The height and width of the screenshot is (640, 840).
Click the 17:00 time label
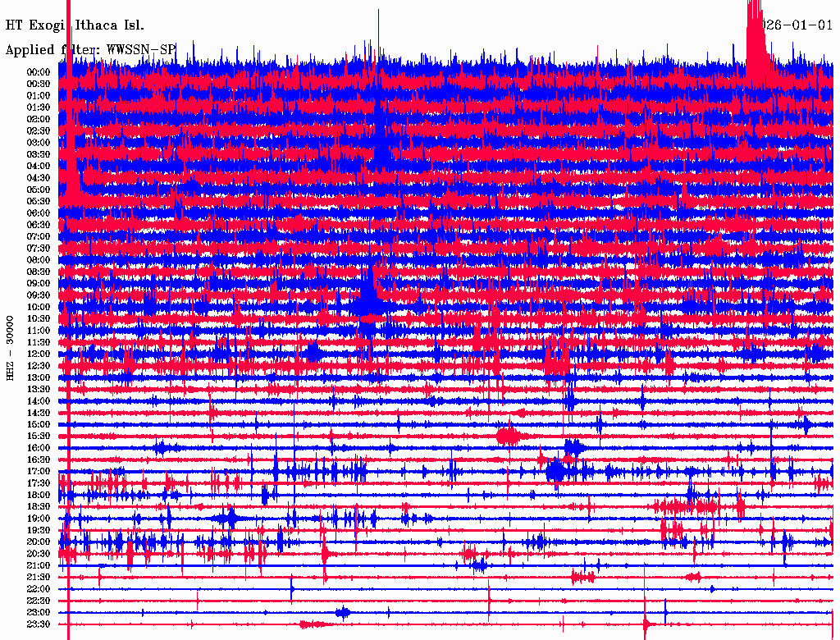(x=39, y=472)
